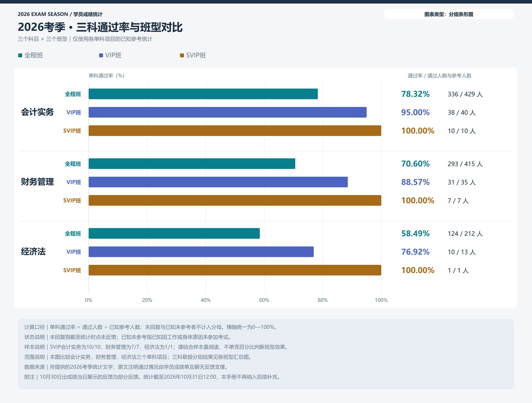Click the 60% axis tick label
Viewport: 532px width, 403px height.
(x=264, y=300)
